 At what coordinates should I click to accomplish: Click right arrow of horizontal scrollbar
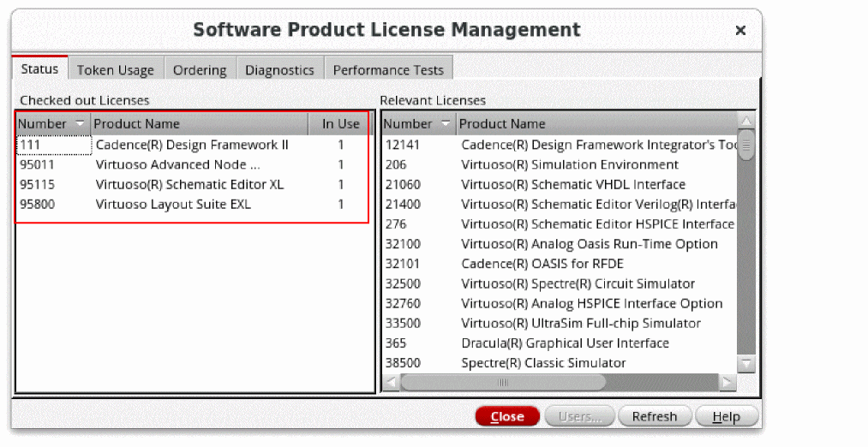(x=727, y=383)
